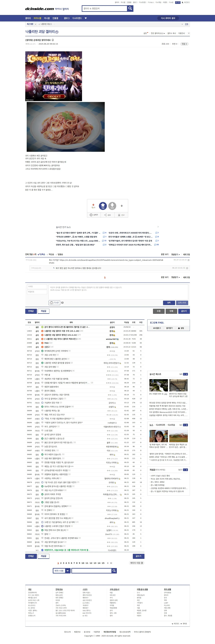Click the 비밀번호 password field
The height and width of the screenshot is (644, 215).
(x=37, y=292)
